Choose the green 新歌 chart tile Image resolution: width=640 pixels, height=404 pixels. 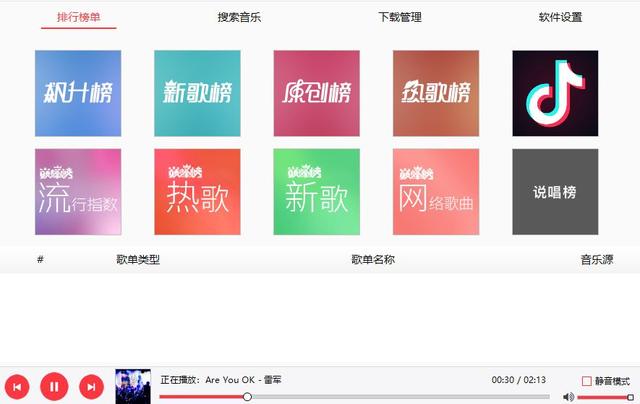click(317, 192)
